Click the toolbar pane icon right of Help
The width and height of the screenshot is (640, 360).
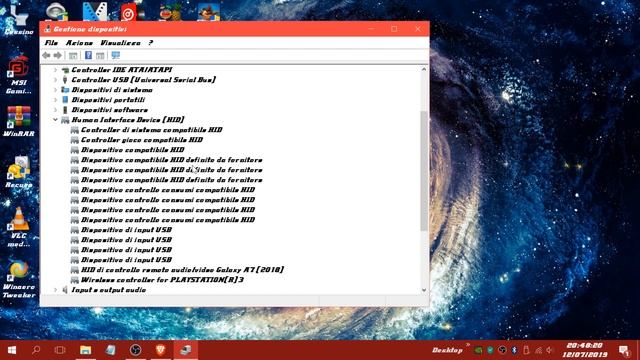click(100, 56)
